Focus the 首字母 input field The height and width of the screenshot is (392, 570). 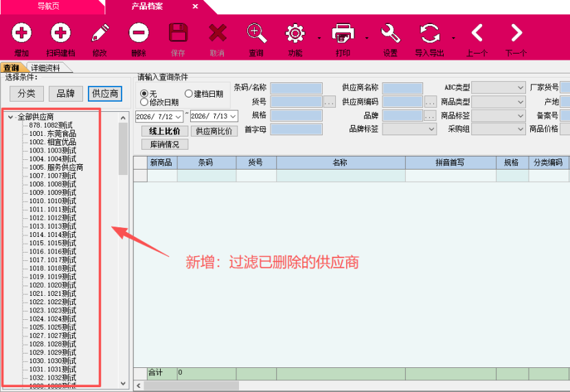pyautogui.click(x=296, y=129)
